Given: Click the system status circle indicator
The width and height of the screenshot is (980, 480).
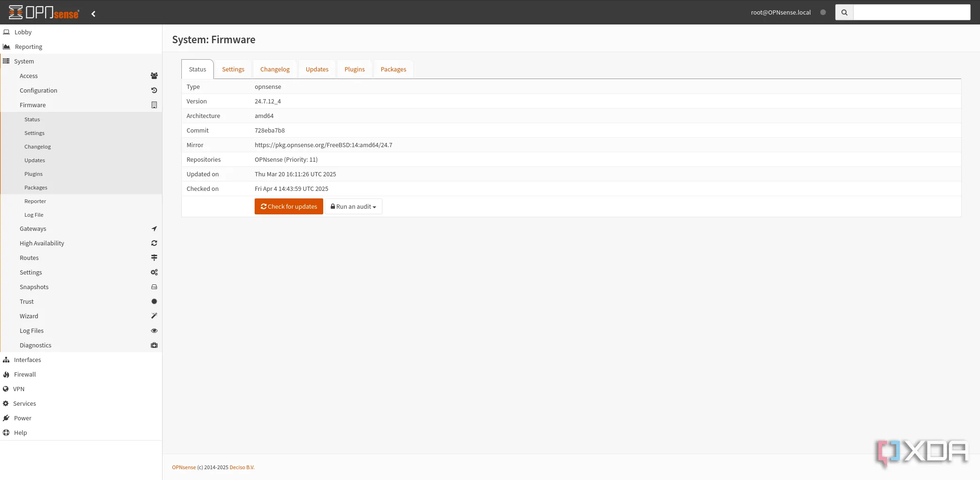Looking at the screenshot, I should (823, 12).
